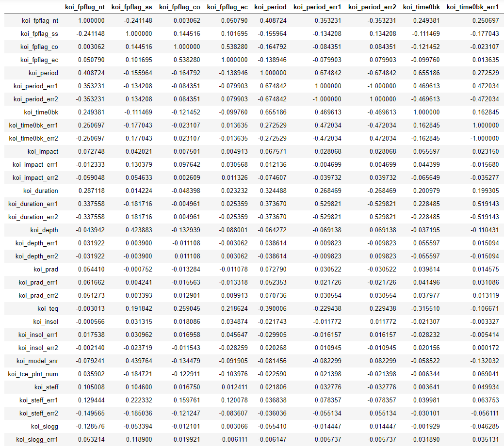Viewport: 504px width, 447px height.
Task: Select the koi_depth_err2 row label
Action: pos(37,256)
